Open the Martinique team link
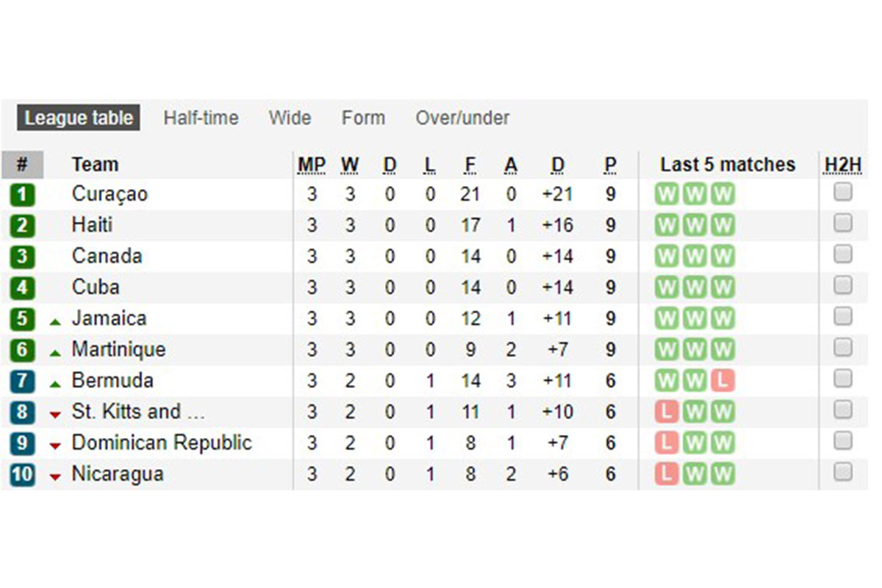 tap(118, 349)
